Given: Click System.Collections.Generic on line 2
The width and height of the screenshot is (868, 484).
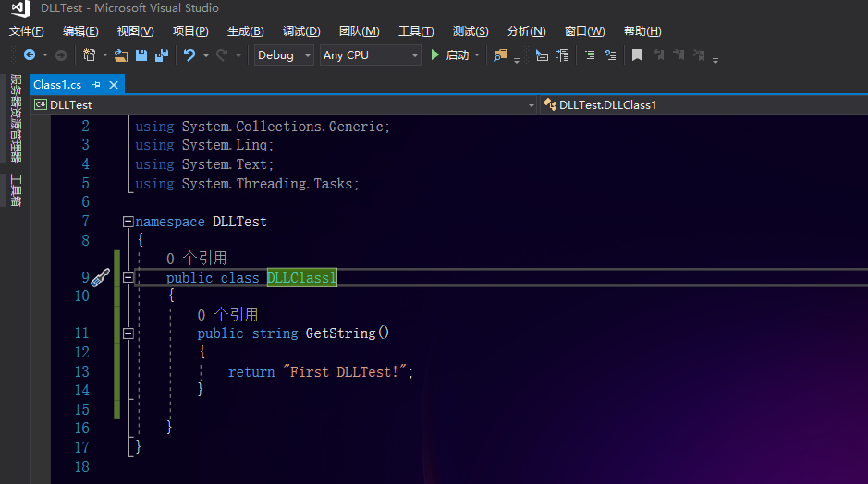Looking at the screenshot, I should point(282,127).
